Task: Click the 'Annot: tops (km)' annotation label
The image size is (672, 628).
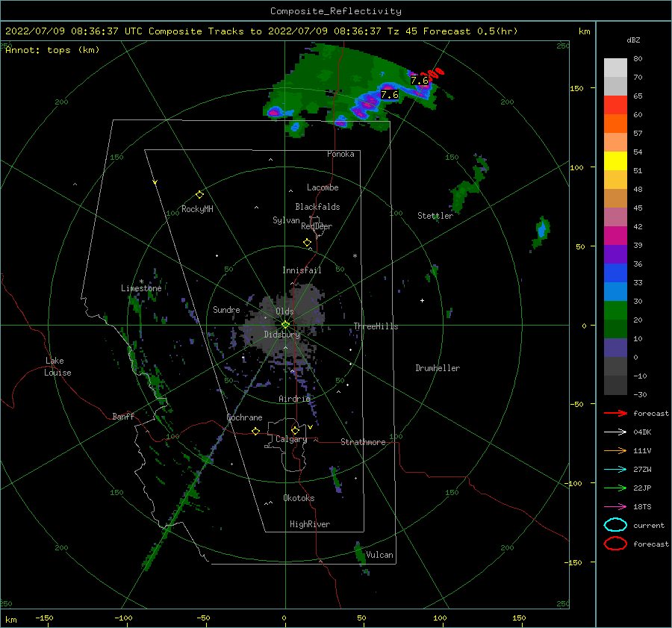Action: click(x=52, y=50)
